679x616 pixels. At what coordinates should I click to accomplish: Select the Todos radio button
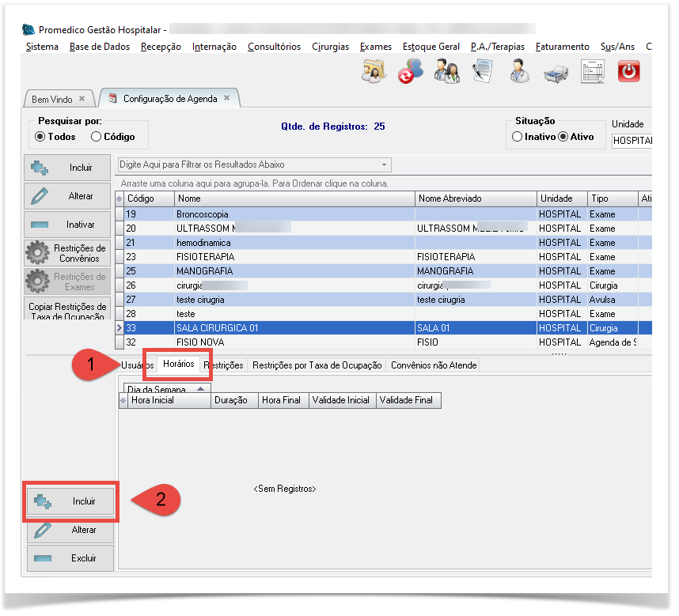[x=40, y=137]
